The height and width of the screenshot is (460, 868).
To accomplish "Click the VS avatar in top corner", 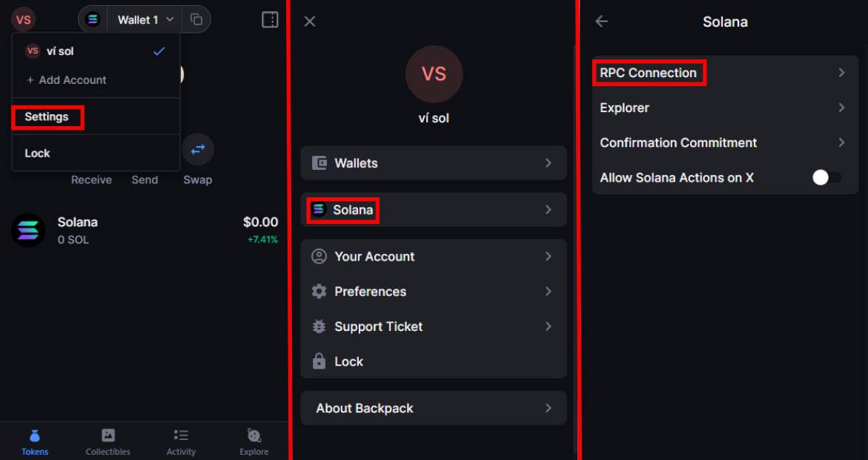I will 23,20.
